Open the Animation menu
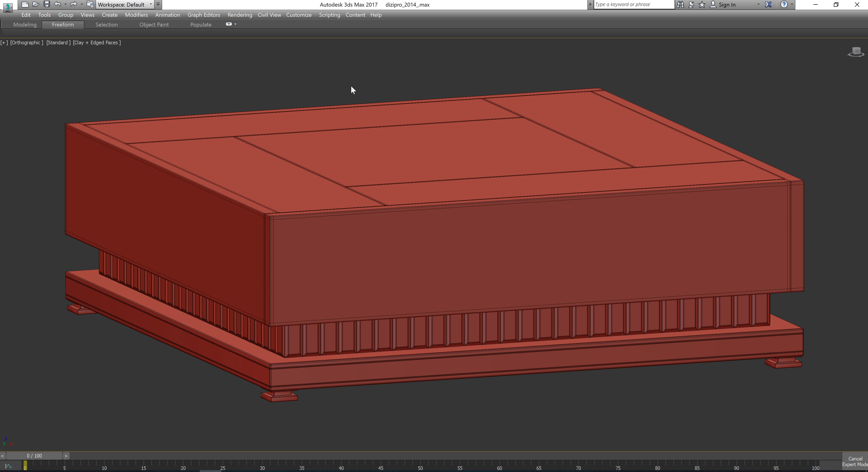 [167, 15]
